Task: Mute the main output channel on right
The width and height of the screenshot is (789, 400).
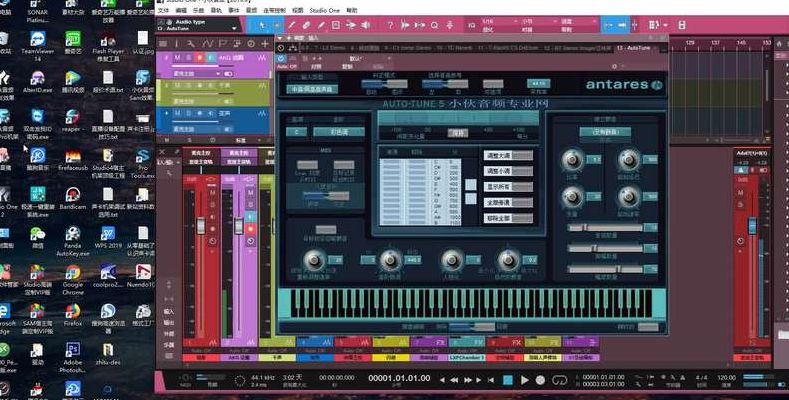Action: 741,192
